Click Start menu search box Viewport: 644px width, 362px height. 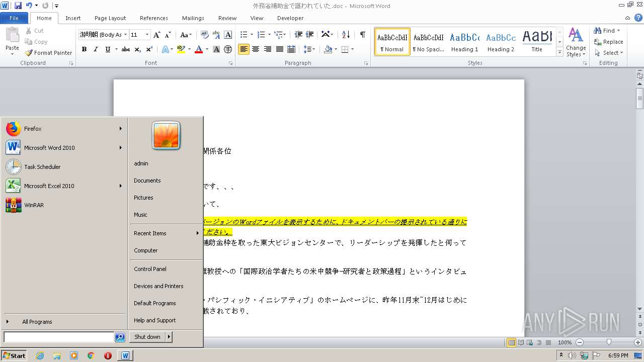click(x=59, y=337)
